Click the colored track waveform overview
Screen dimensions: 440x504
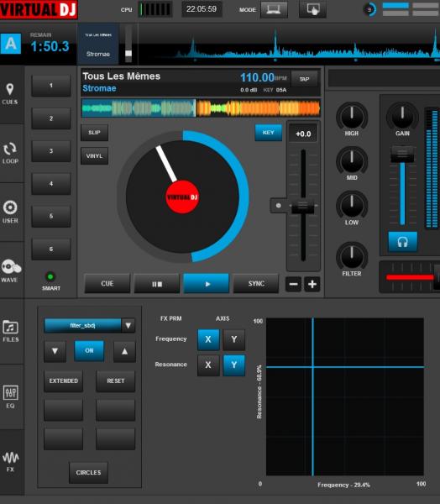pyautogui.click(x=201, y=108)
